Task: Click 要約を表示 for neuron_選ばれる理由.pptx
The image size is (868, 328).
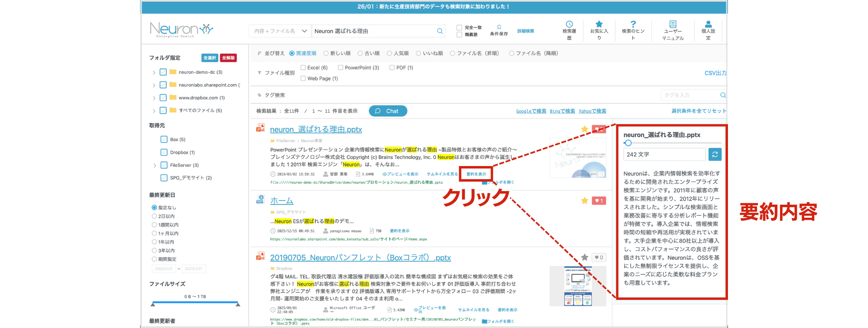Action: click(476, 174)
